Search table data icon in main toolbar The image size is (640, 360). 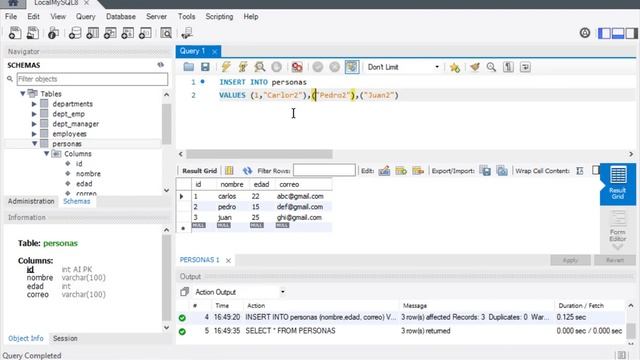pyautogui.click(x=166, y=33)
